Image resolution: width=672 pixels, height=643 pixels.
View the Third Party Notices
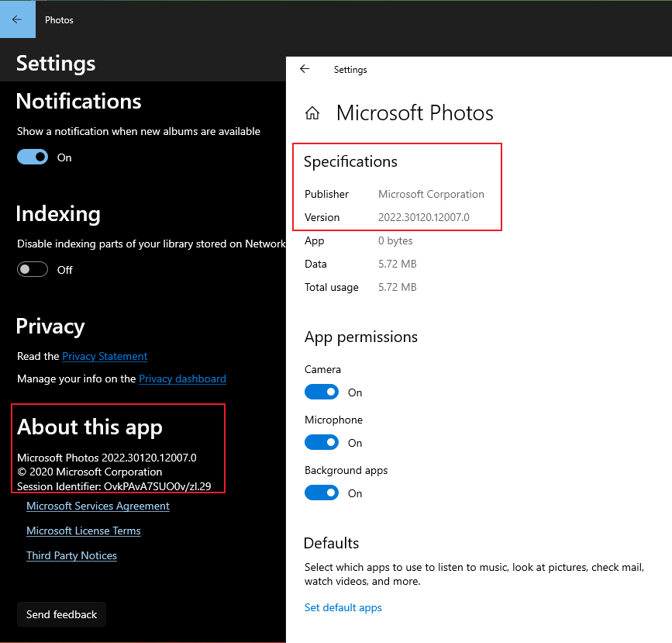[x=71, y=555]
